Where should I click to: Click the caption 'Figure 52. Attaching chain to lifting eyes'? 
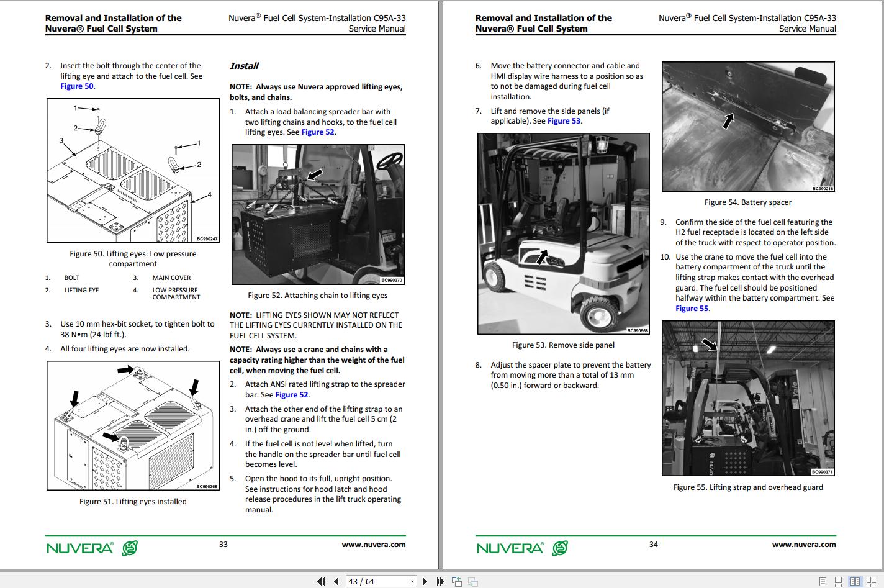coord(318,296)
